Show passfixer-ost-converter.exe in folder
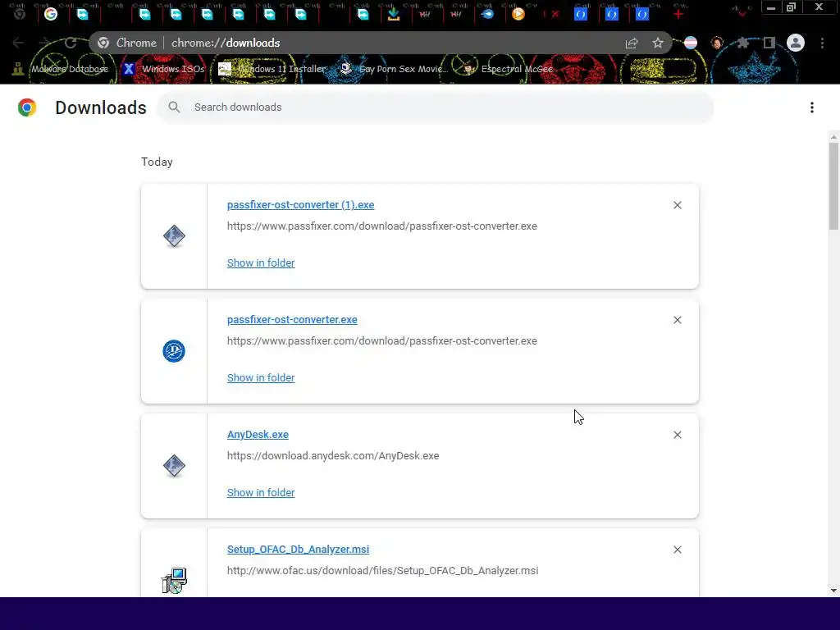Screen dimensions: 840x630 (x=261, y=377)
